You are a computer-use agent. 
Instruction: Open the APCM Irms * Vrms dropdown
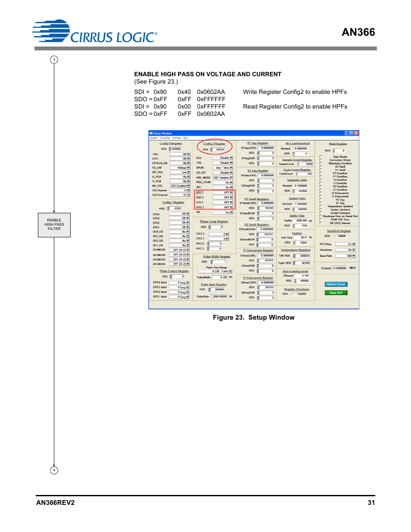(x=223, y=168)
